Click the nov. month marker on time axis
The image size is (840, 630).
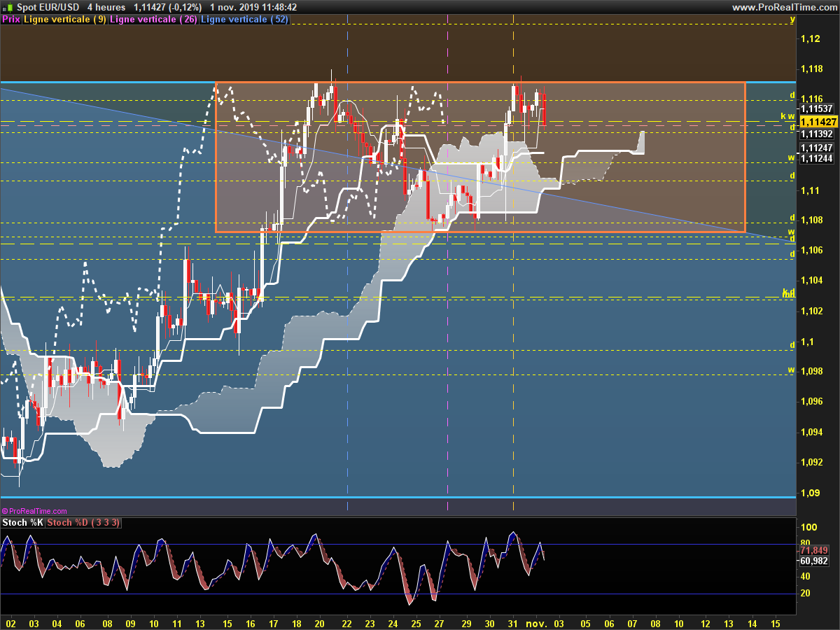(536, 622)
